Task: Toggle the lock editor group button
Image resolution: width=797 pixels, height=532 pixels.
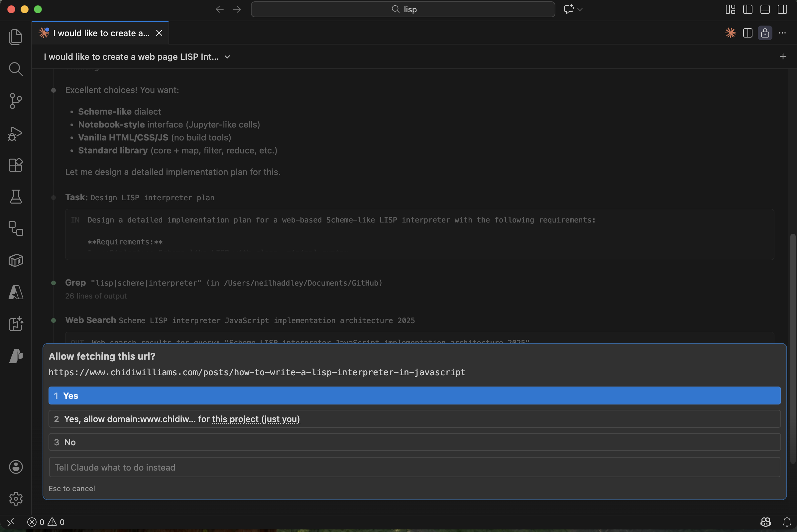Action: (765, 33)
